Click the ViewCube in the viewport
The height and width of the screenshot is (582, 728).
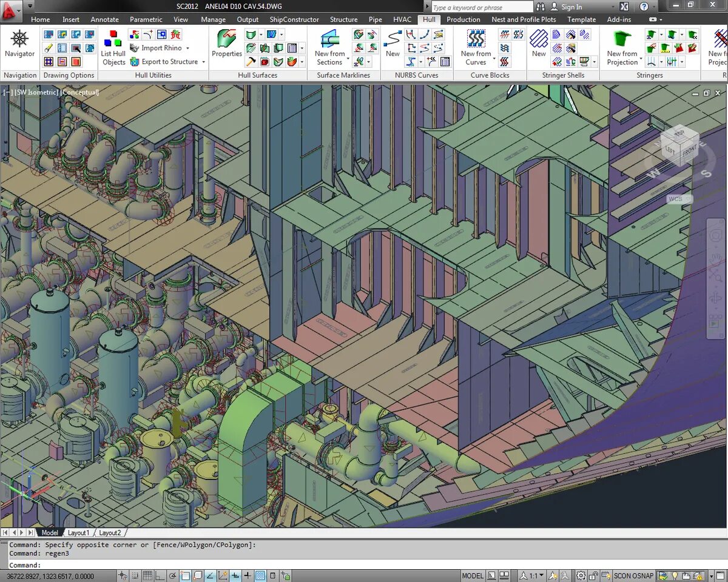pyautogui.click(x=679, y=145)
